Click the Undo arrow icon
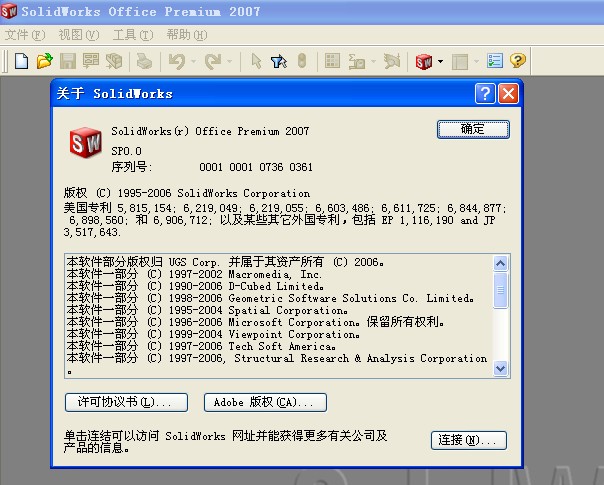This screenshot has height=485, width=604. [x=177, y=61]
